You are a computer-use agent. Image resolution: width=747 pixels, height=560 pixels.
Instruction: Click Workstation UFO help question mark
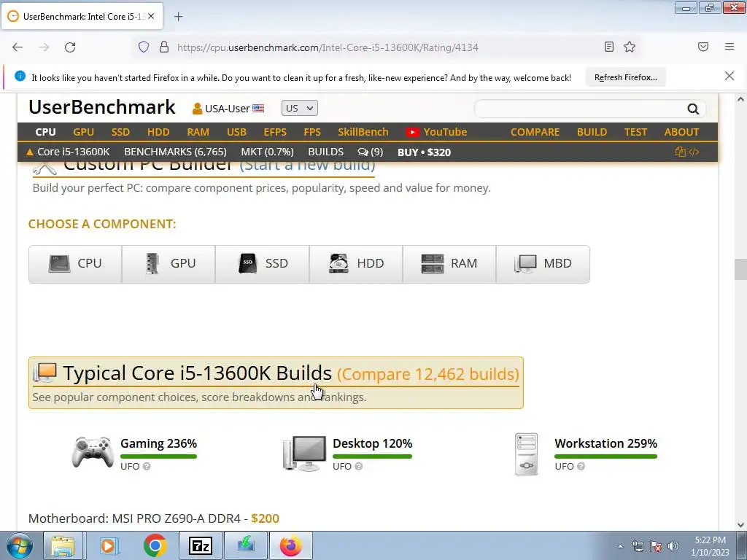tap(581, 466)
